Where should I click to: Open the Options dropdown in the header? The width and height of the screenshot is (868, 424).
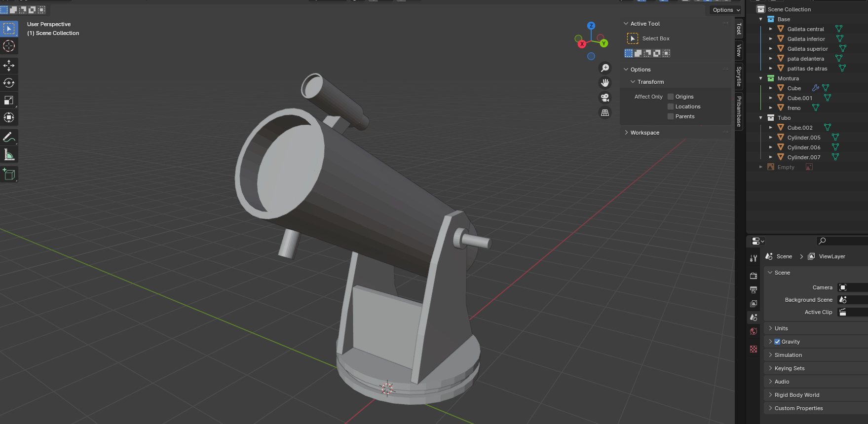pos(726,10)
